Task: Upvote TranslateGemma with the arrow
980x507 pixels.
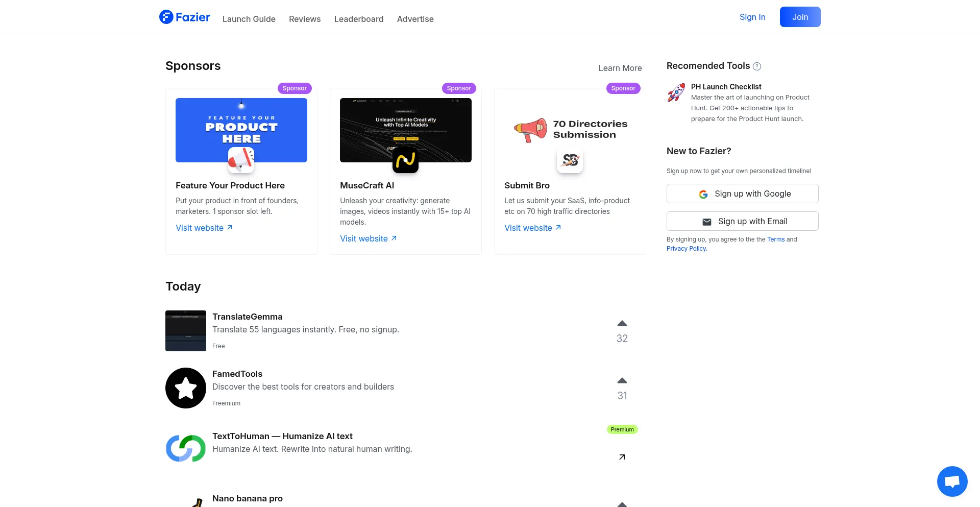Action: coord(622,323)
